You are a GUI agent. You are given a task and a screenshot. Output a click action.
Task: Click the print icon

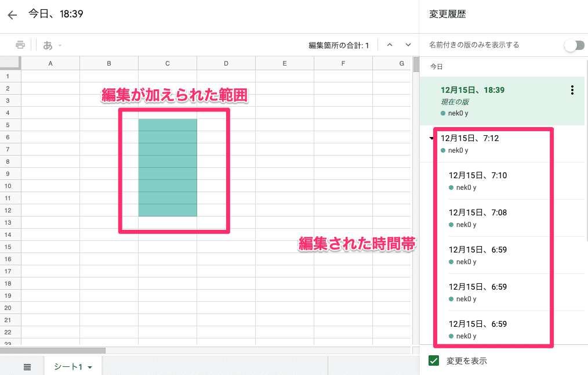(20, 45)
